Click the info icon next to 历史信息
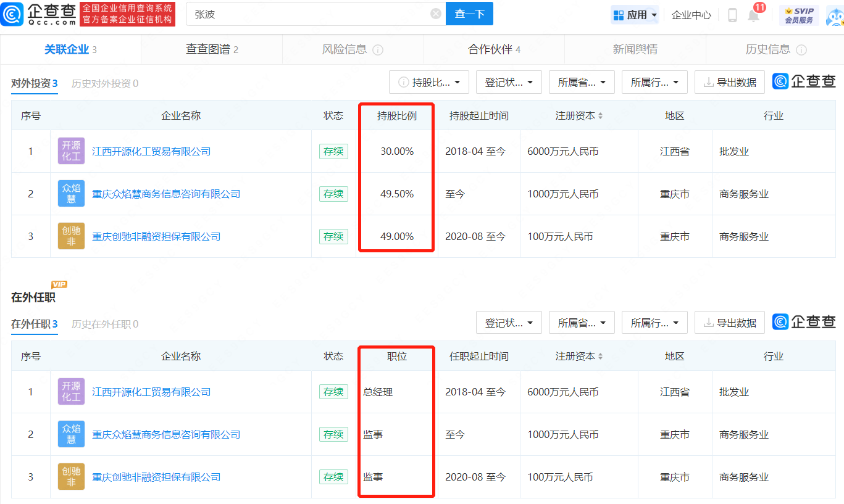This screenshot has height=504, width=844. [801, 49]
